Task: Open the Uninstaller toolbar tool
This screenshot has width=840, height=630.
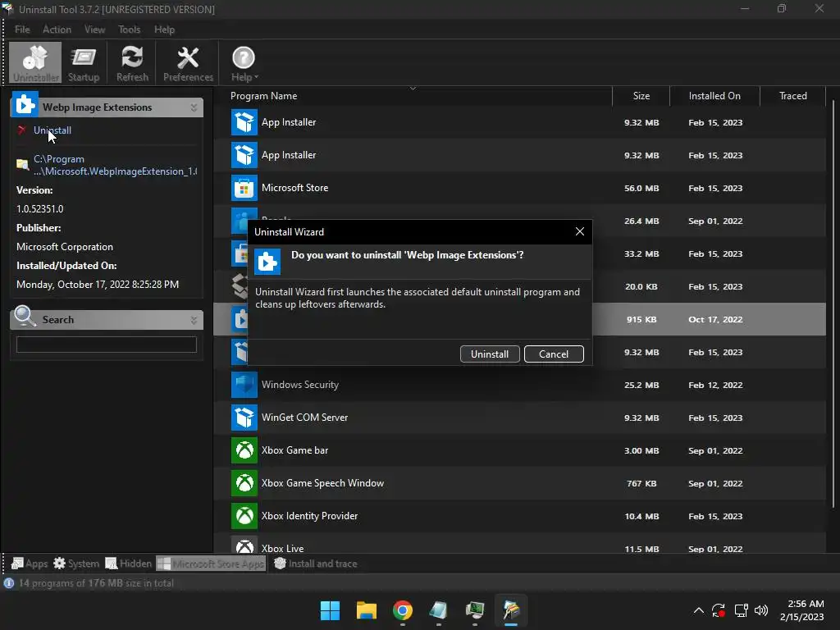Action: pos(35,63)
